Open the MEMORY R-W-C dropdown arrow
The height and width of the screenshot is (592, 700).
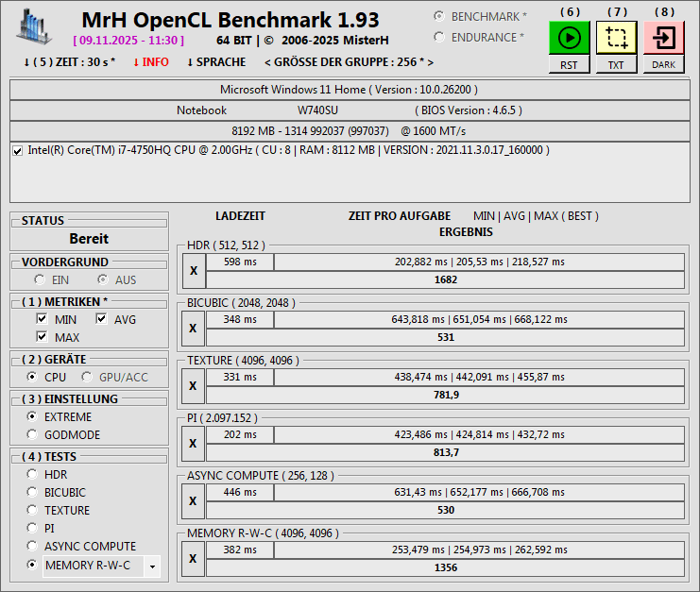152,567
